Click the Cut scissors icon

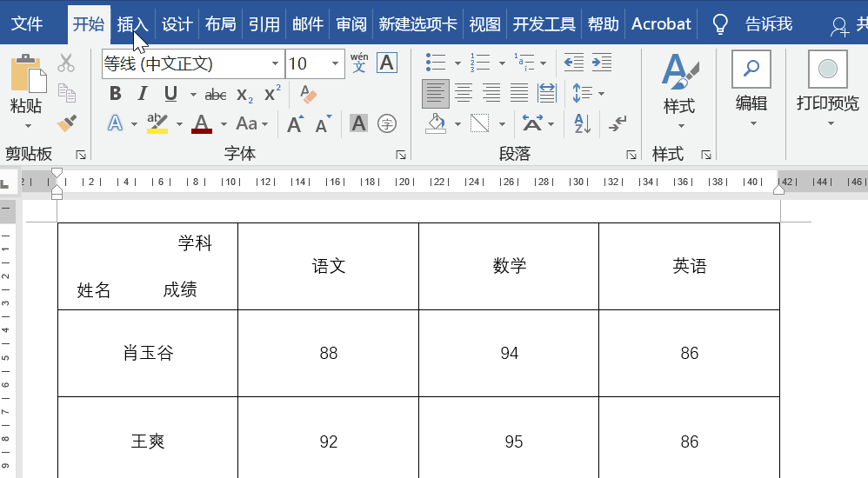66,63
